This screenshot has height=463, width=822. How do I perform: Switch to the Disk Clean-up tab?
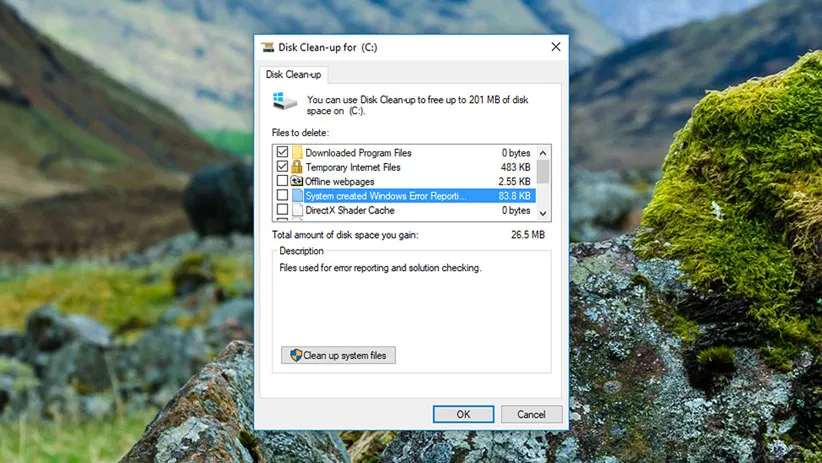[x=294, y=75]
